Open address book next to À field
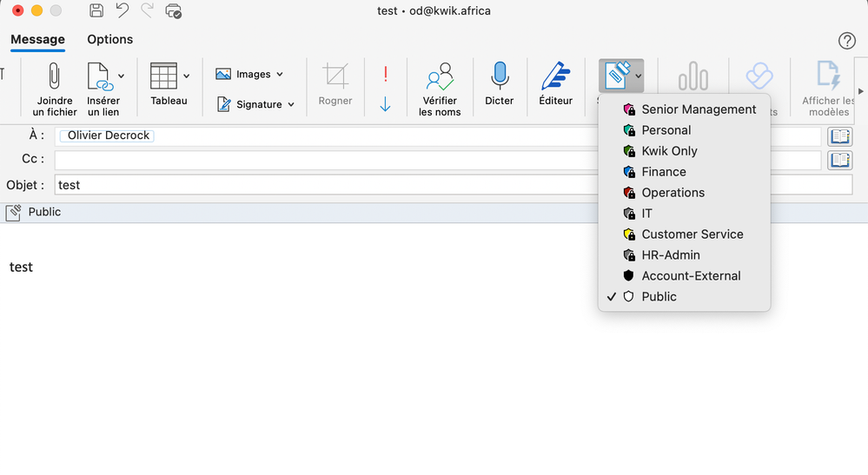The height and width of the screenshot is (475, 868). pos(840,136)
